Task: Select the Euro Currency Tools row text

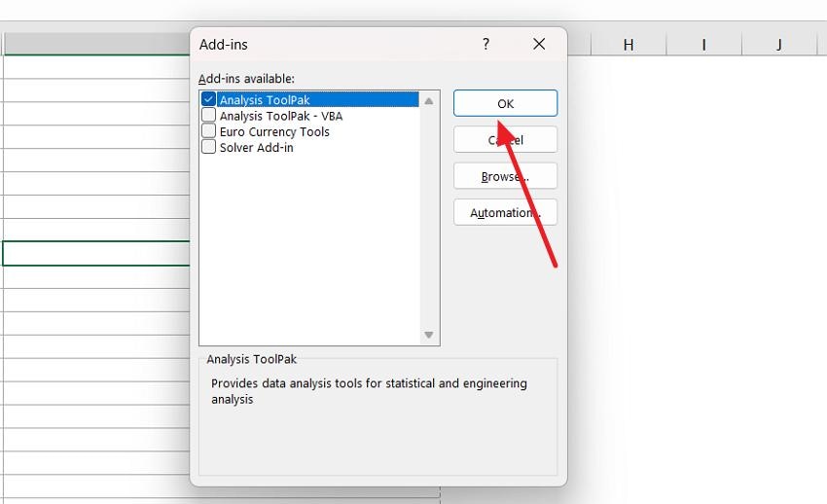Action: pyautogui.click(x=274, y=131)
